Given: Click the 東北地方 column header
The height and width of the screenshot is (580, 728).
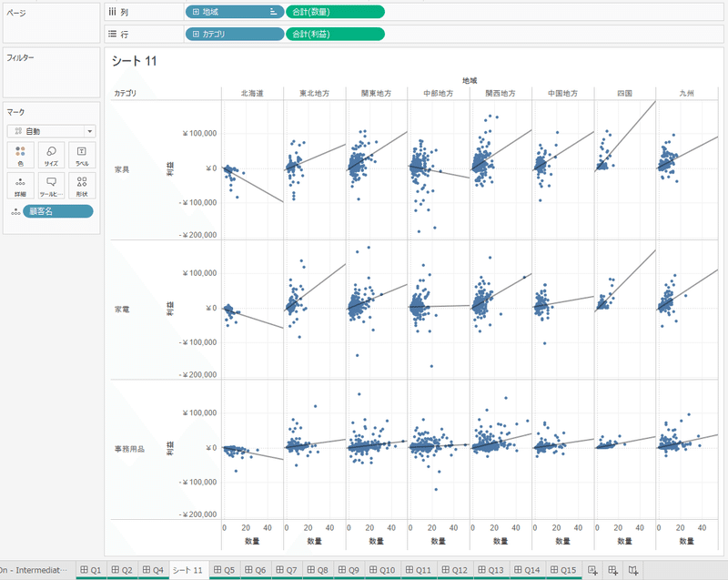Looking at the screenshot, I should click(314, 94).
